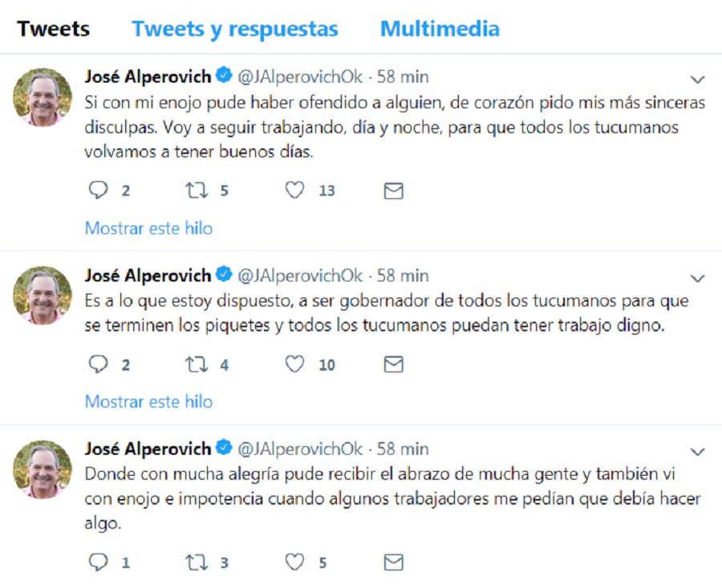The width and height of the screenshot is (722, 588).
Task: Open José Alperovich avatar on first tweet
Action: [43, 97]
